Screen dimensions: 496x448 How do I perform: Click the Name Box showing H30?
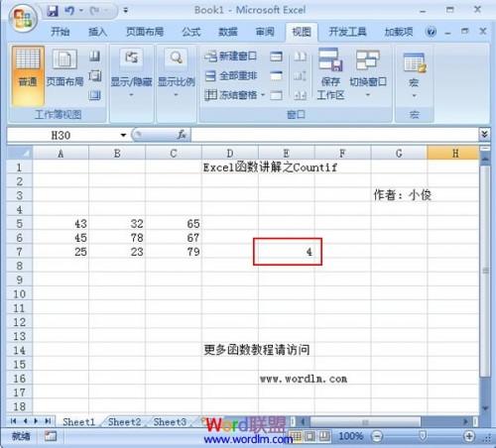(62, 135)
